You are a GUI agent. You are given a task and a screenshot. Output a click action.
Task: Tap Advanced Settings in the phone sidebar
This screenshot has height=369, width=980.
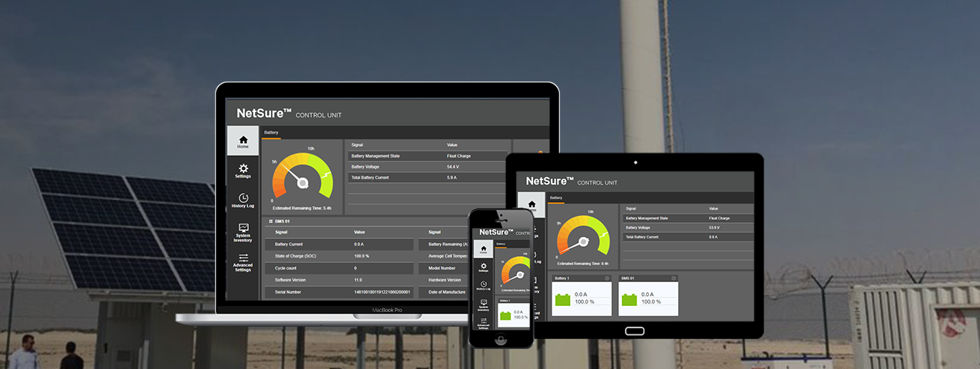click(483, 323)
